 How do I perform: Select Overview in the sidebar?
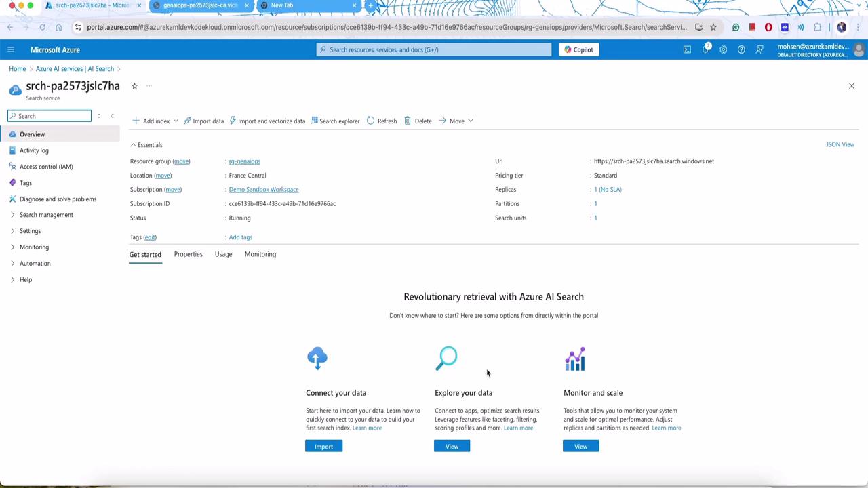point(60,134)
